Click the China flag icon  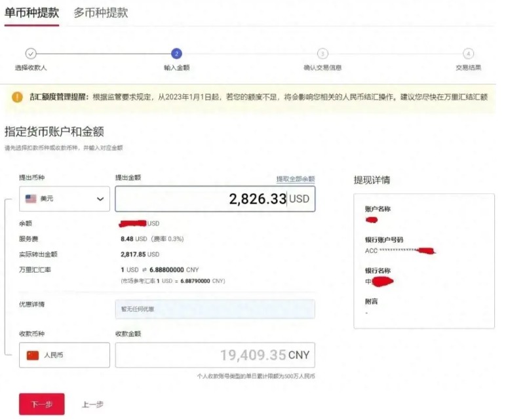[32, 355]
